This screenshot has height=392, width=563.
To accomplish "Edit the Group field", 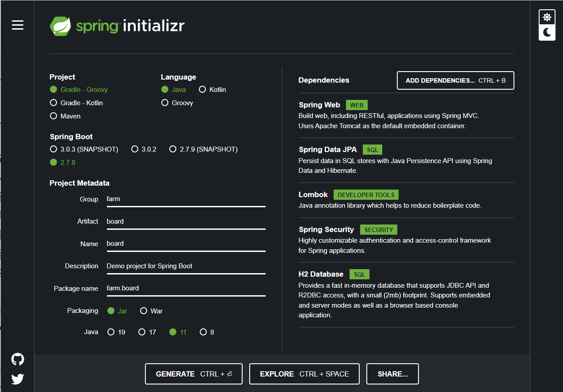I will 186,199.
